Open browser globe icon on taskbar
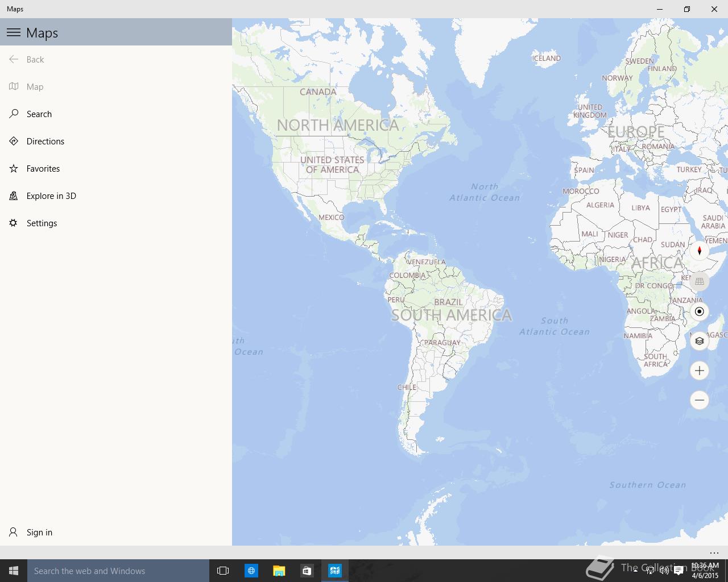728x582 pixels. [x=251, y=571]
